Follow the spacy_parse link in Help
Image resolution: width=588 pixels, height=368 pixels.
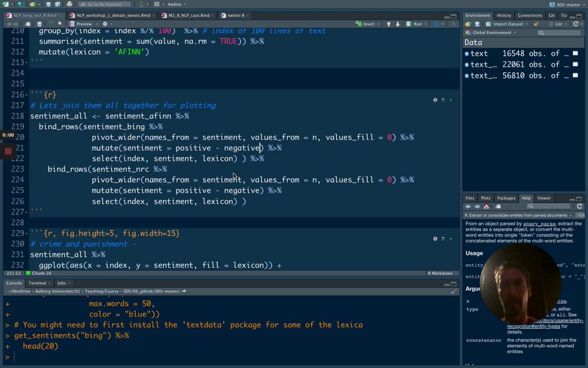[x=539, y=224]
